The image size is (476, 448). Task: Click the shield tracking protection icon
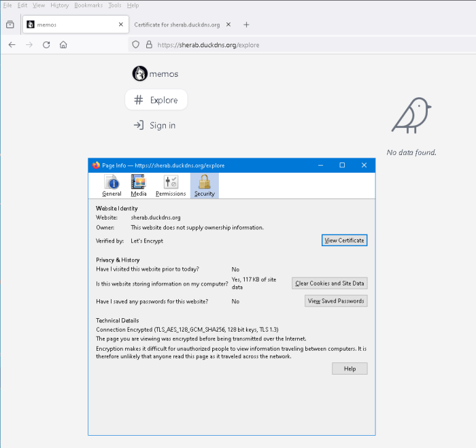(136, 45)
